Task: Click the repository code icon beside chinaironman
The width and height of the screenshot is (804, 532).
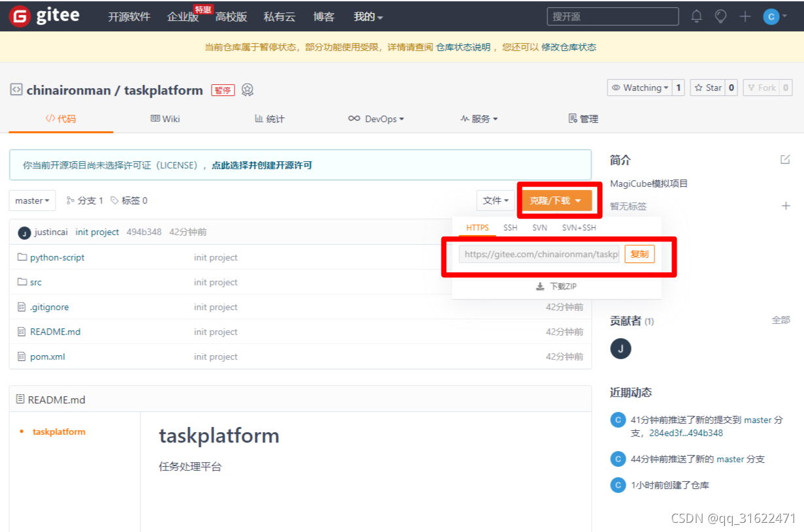Action: point(16,90)
